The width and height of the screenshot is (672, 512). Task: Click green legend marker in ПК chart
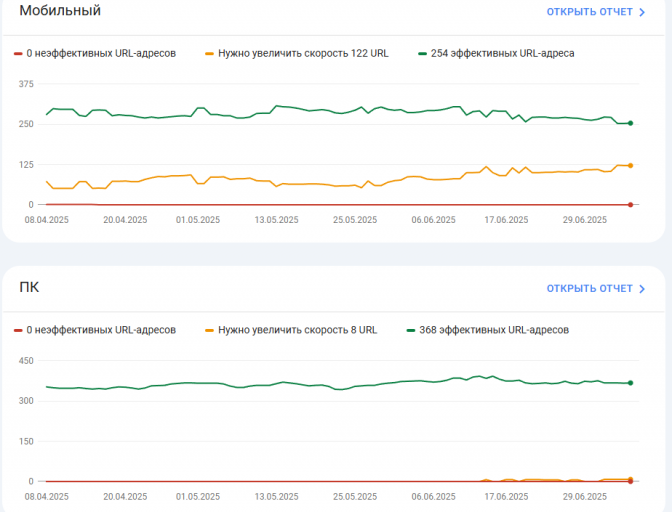point(411,330)
